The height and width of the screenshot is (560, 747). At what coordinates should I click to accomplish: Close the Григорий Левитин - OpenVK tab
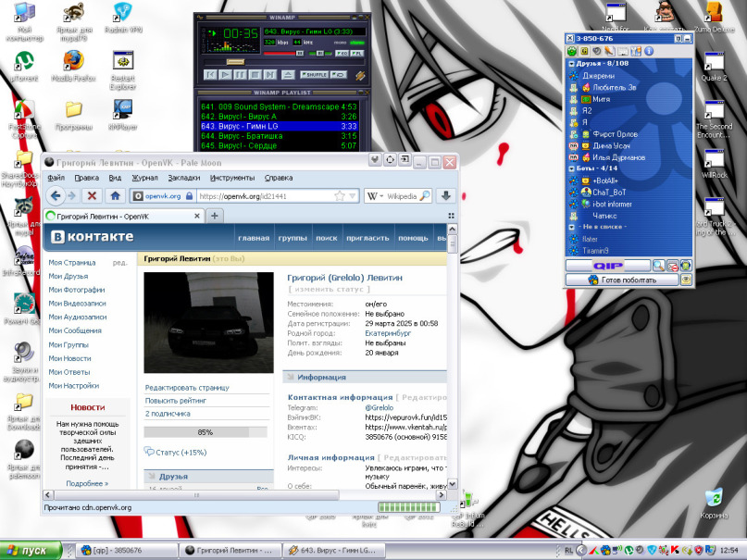[197, 216]
